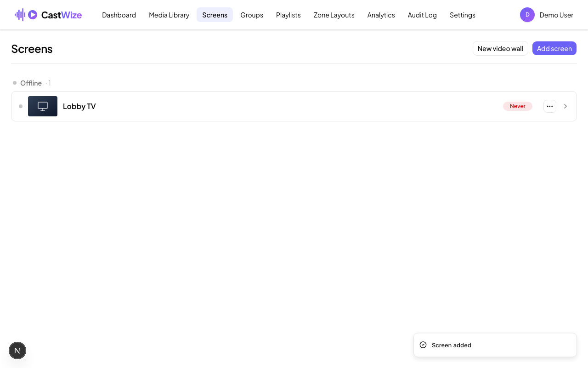Click the Demo User avatar circle
588x368 pixels.
(527, 15)
